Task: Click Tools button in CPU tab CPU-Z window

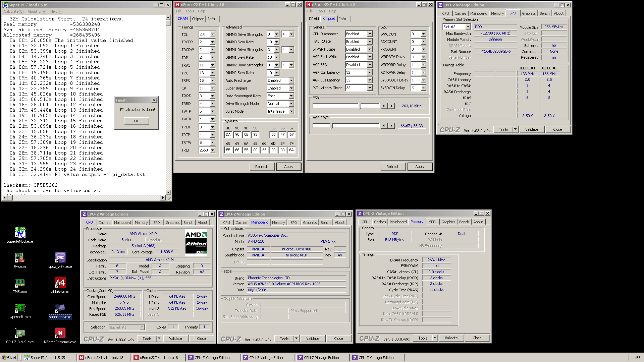Action: coord(147,339)
